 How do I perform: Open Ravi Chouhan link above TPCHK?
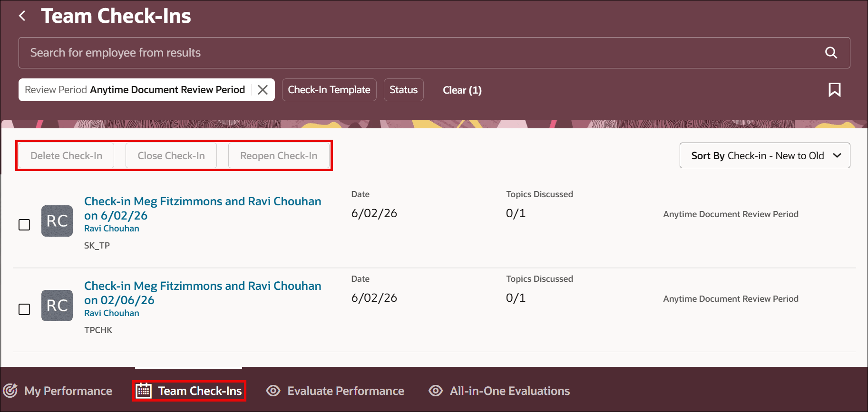[x=112, y=313]
